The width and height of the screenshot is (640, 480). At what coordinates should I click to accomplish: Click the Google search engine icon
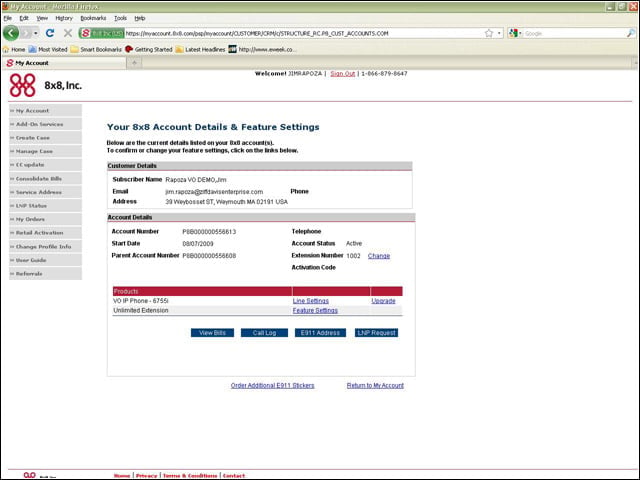(x=514, y=33)
